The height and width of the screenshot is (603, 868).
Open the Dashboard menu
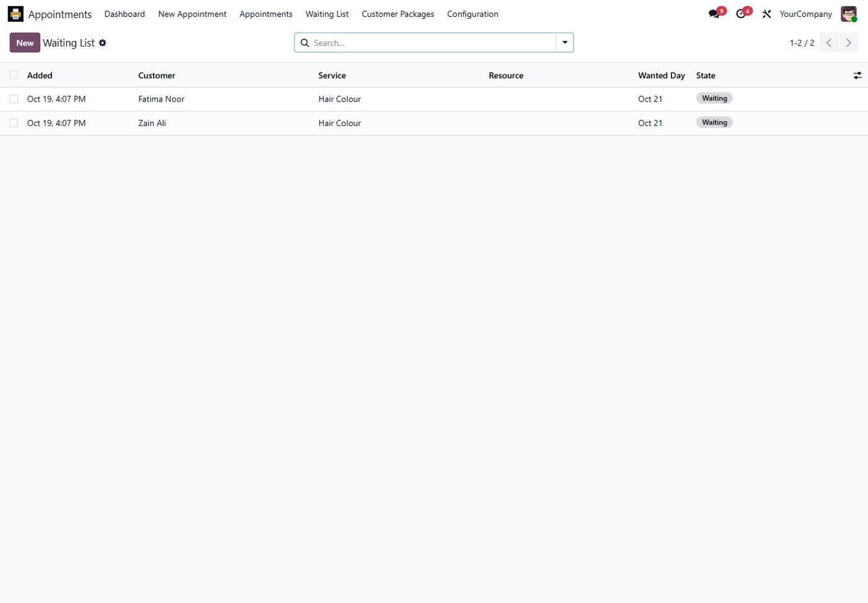125,14
